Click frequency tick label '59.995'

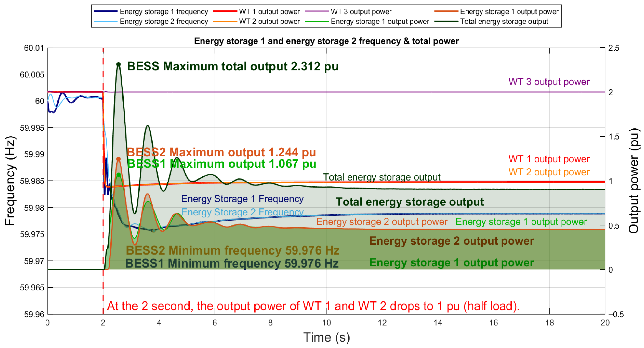pyautogui.click(x=32, y=128)
